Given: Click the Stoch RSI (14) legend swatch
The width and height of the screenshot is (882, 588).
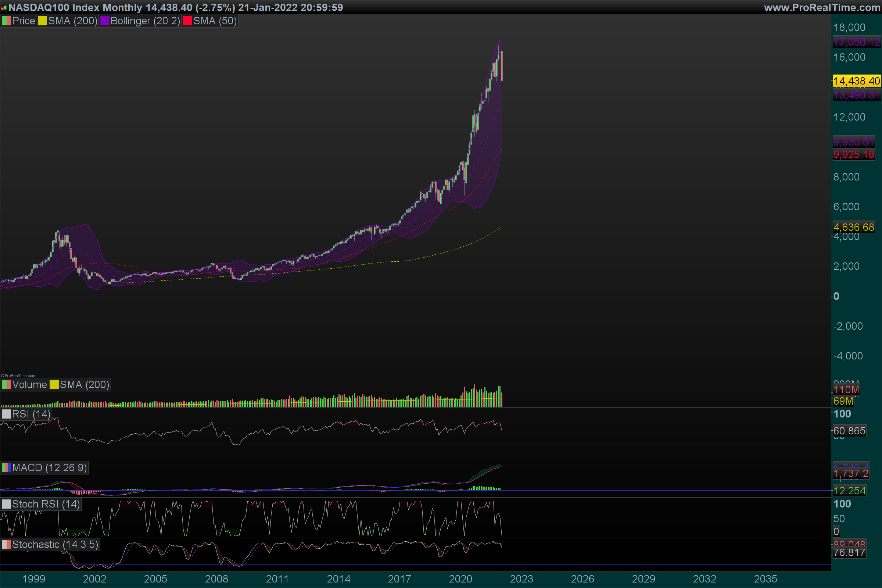Looking at the screenshot, I should coord(6,504).
